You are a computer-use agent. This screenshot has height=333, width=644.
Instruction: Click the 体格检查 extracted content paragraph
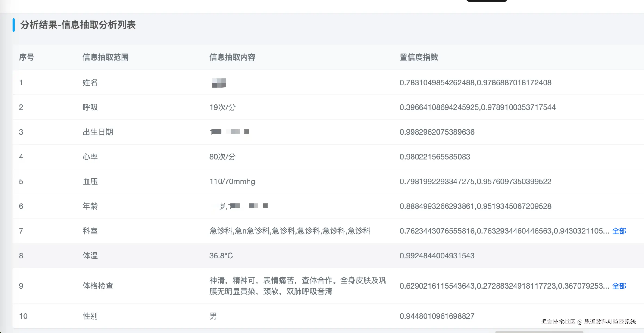click(x=297, y=286)
